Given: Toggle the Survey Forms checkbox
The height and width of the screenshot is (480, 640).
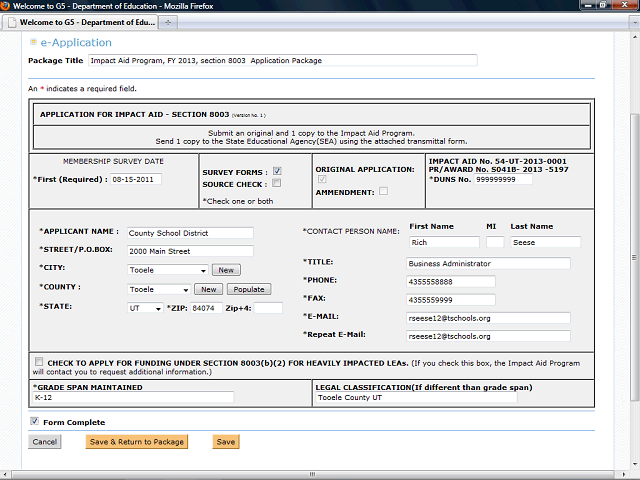Looking at the screenshot, I should pyautogui.click(x=277, y=171).
